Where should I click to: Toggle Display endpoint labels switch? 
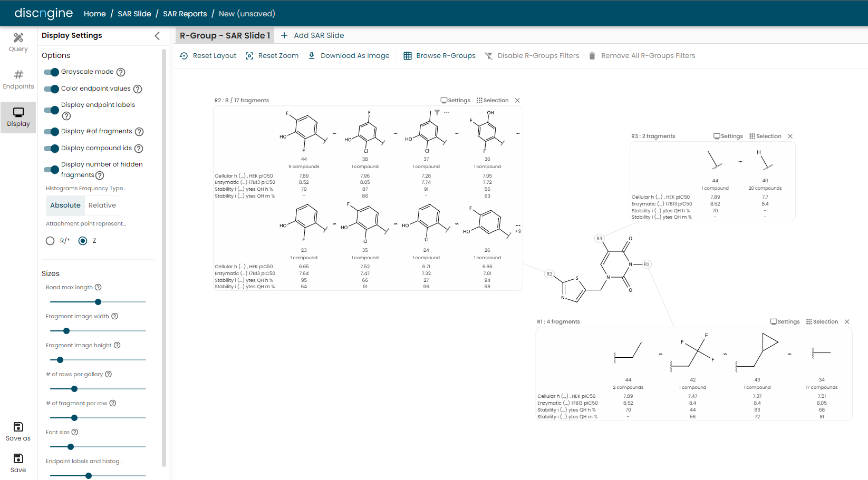[52, 110]
